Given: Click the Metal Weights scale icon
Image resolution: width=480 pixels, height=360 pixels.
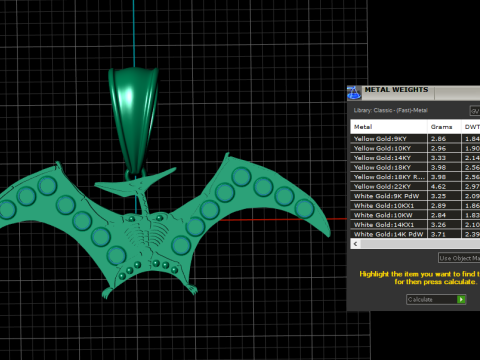Looking at the screenshot, I should [354, 92].
